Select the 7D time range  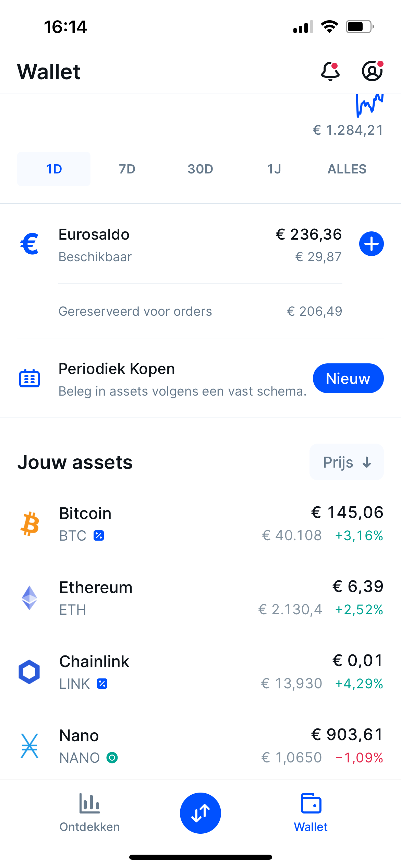click(127, 169)
